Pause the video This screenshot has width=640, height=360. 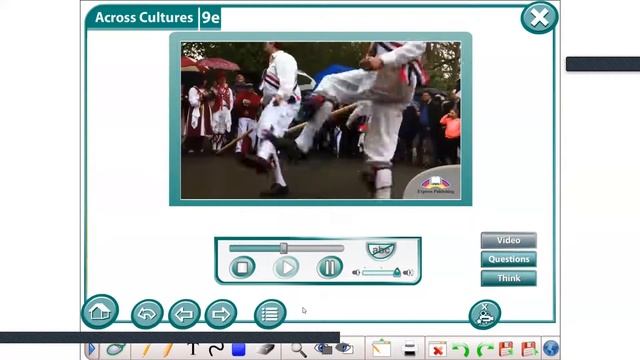pyautogui.click(x=330, y=268)
